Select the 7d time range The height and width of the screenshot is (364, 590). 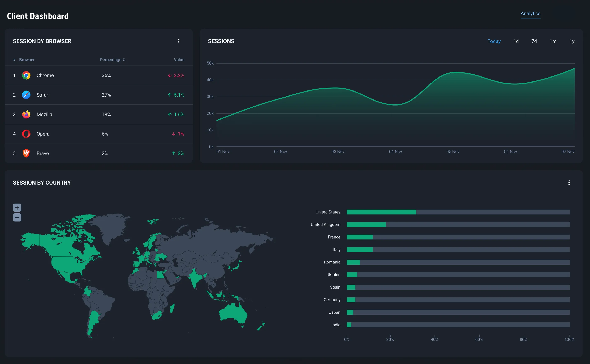[x=534, y=41]
